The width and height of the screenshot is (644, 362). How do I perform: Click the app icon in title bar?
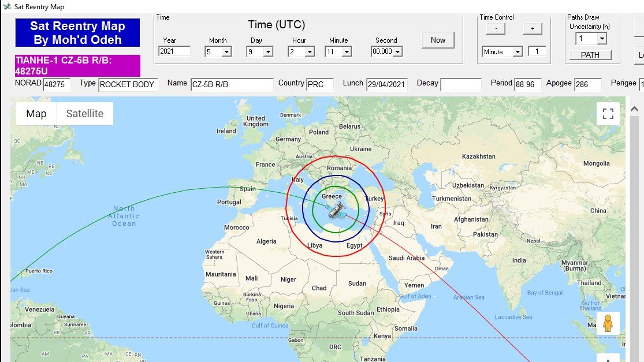point(7,7)
